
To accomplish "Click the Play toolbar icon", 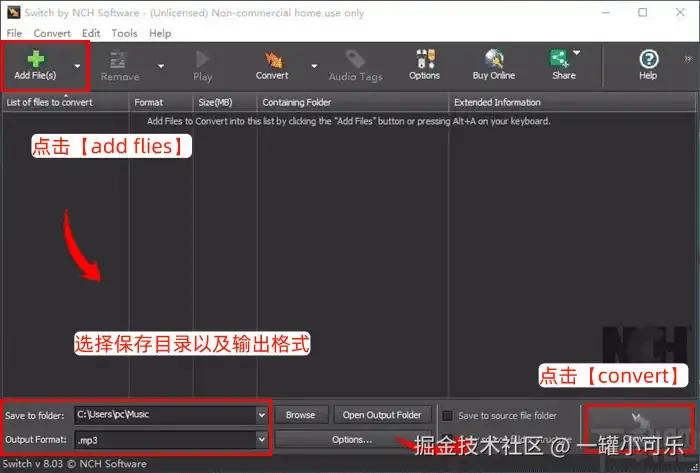I will click(x=202, y=66).
